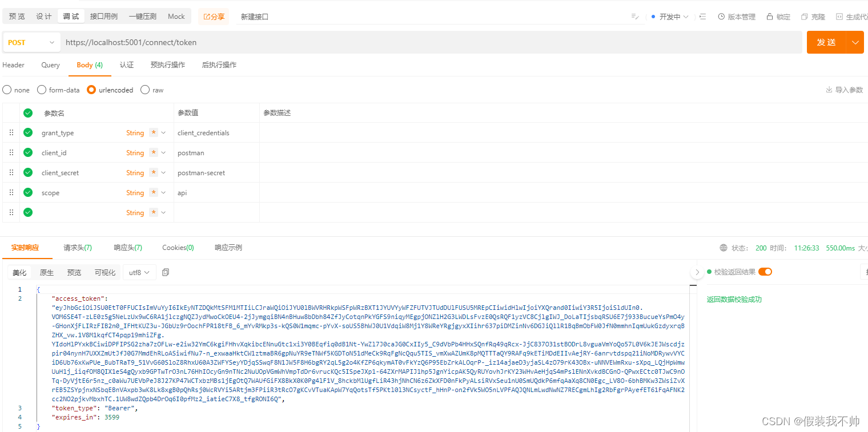Click the 导入参数 import parameters icon
This screenshot has height=432, width=868.
(x=829, y=90)
